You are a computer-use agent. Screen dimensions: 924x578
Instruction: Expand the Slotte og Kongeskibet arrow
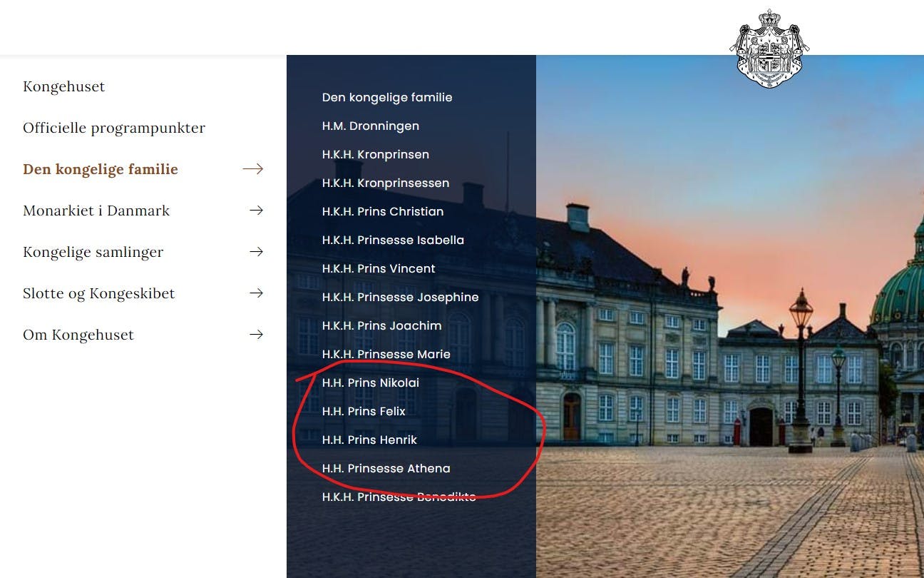coord(256,293)
